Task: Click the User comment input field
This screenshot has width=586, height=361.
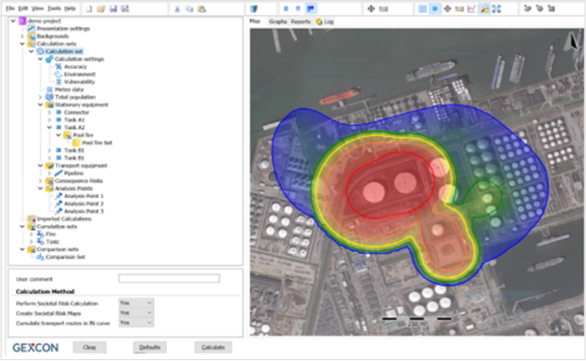Action: [x=169, y=278]
